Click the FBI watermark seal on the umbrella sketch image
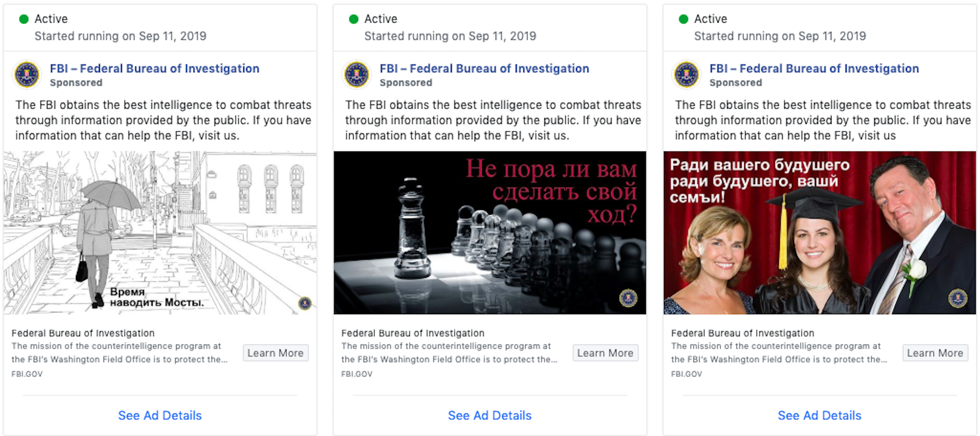The height and width of the screenshot is (436, 980). pyautogui.click(x=304, y=303)
